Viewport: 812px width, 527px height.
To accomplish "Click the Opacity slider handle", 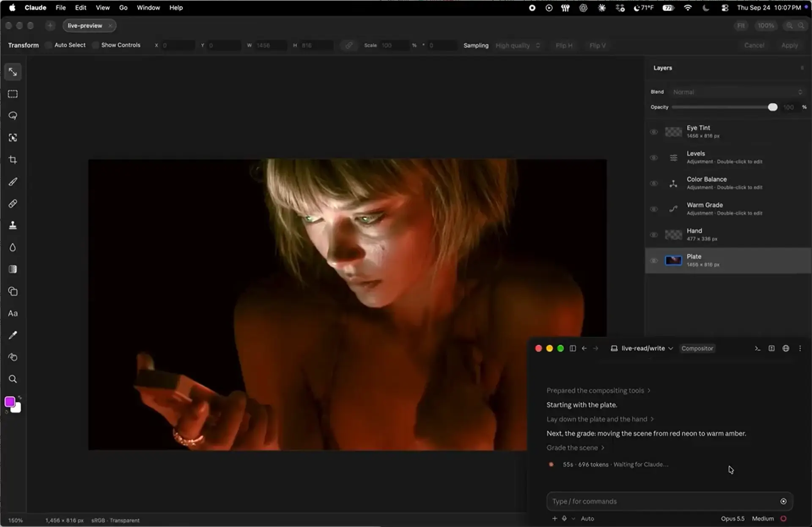I will [772, 107].
